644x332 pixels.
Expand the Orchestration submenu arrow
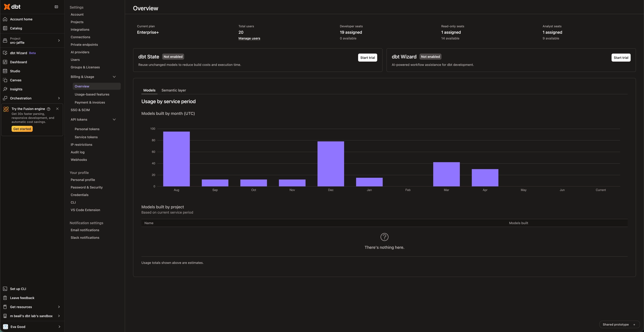(59, 98)
